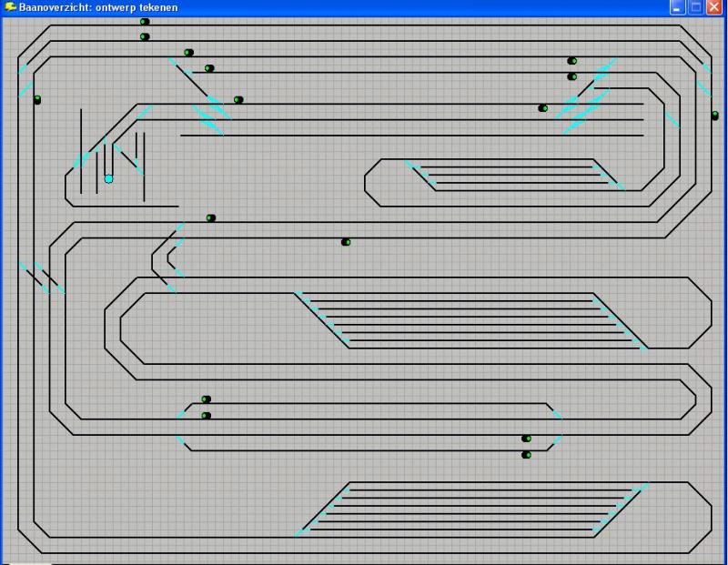This screenshot has width=728, height=565.
Task: Select the isolated signal in the layout's center
Action: tap(346, 242)
